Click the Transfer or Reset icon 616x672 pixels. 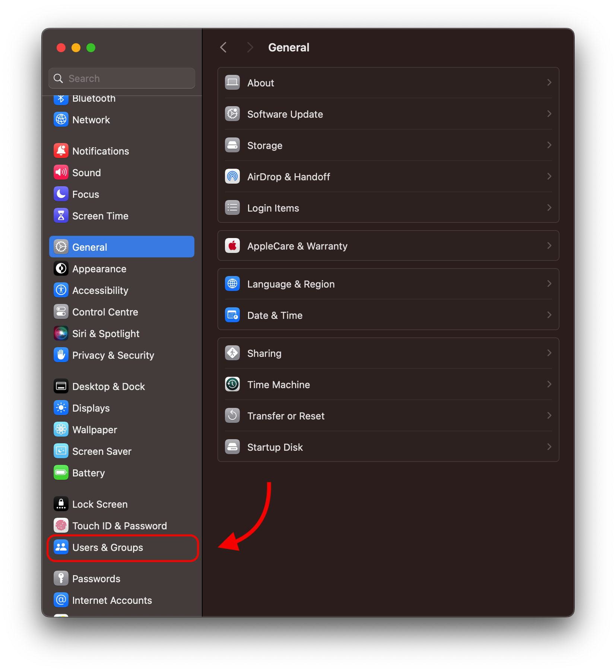tap(232, 415)
